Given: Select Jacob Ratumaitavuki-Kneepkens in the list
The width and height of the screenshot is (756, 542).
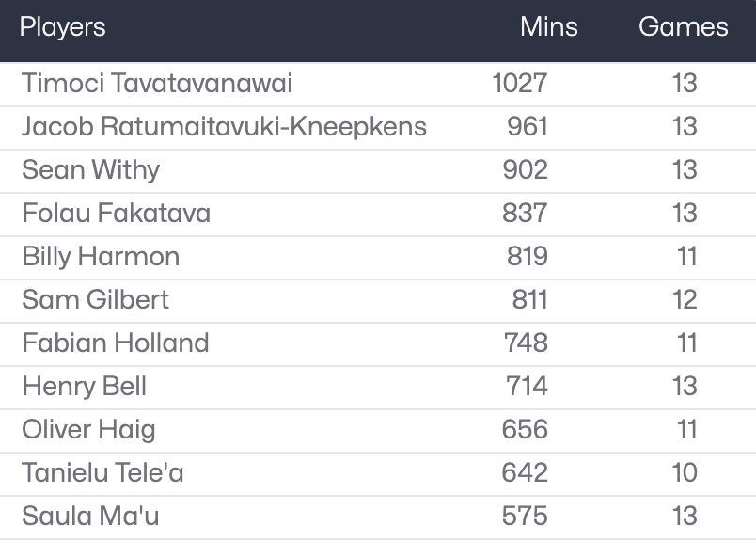Looking at the screenshot, I should pyautogui.click(x=224, y=127).
